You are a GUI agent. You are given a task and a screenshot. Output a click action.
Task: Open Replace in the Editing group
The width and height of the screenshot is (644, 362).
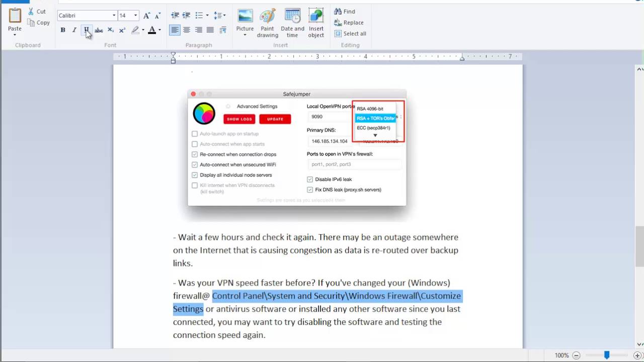[349, 23]
